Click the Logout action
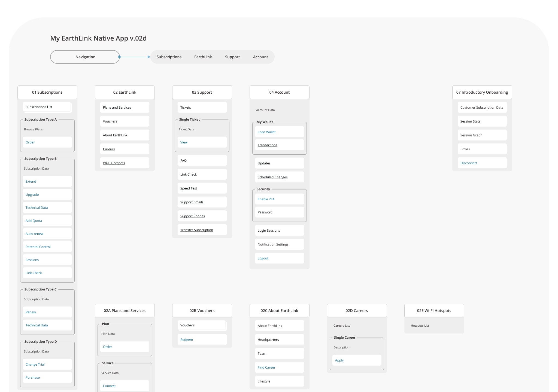Screen dimensions: 558x392 [x=263, y=258]
